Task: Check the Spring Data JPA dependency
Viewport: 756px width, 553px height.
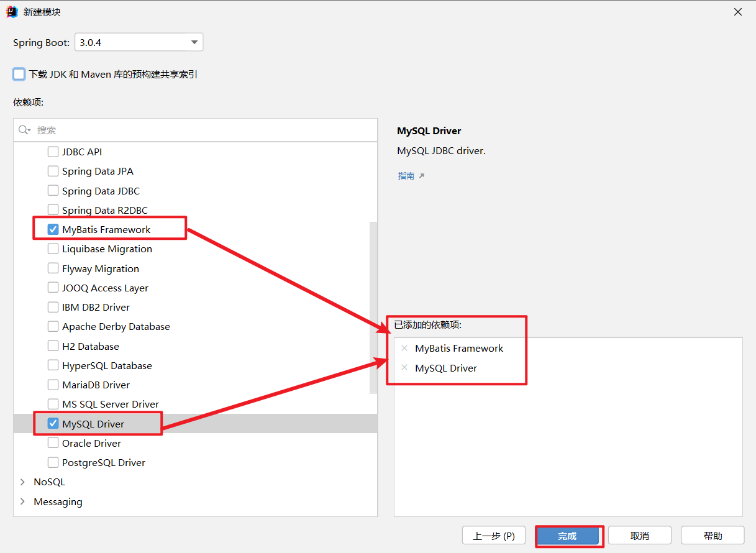Action: tap(53, 171)
